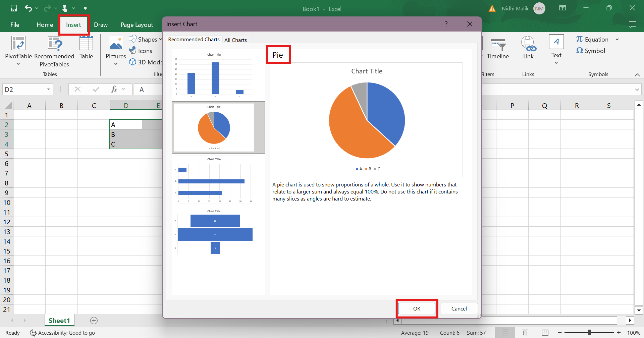Add a new sheet with plus icon

pos(94,321)
